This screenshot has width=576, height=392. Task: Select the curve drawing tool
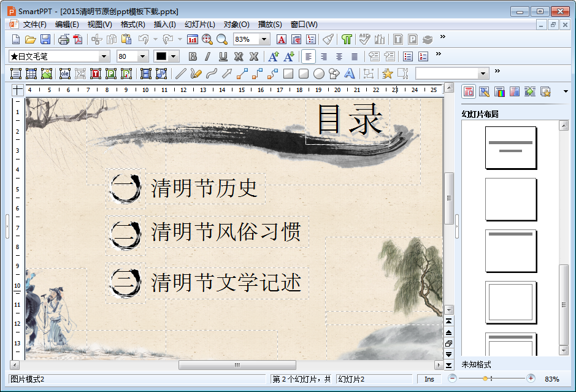tap(211, 74)
